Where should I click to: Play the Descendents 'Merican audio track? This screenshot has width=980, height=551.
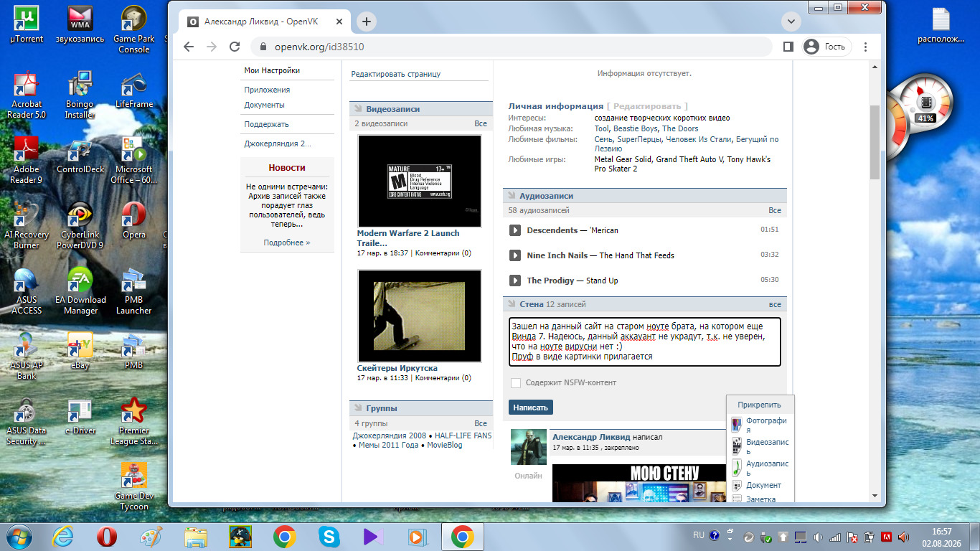[x=514, y=230]
